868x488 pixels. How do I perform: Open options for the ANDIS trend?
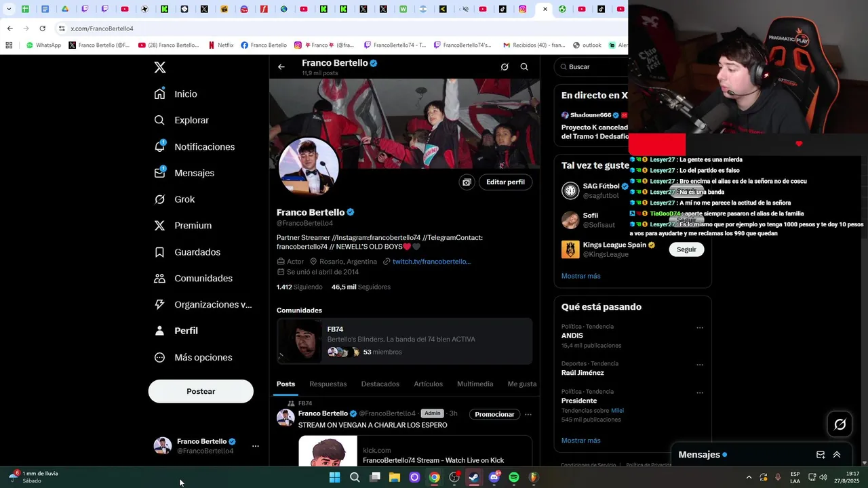tap(700, 328)
